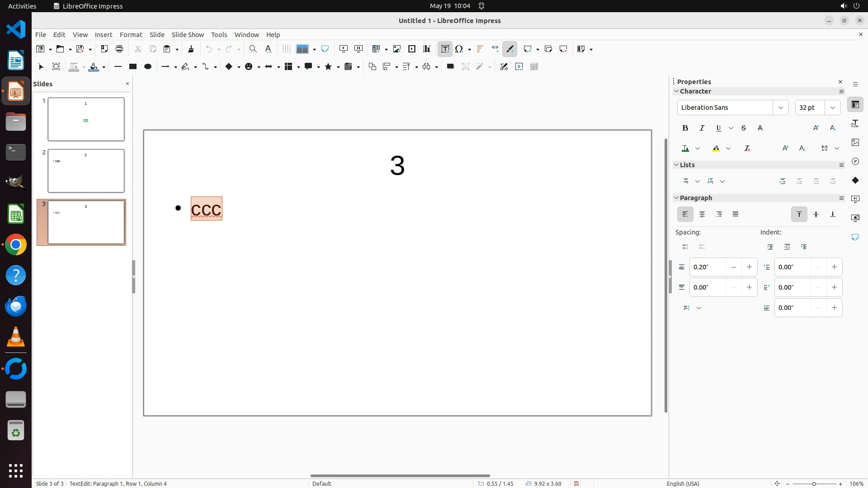Insert a table from the toolbar
This screenshot has width=868, height=488.
point(375,49)
